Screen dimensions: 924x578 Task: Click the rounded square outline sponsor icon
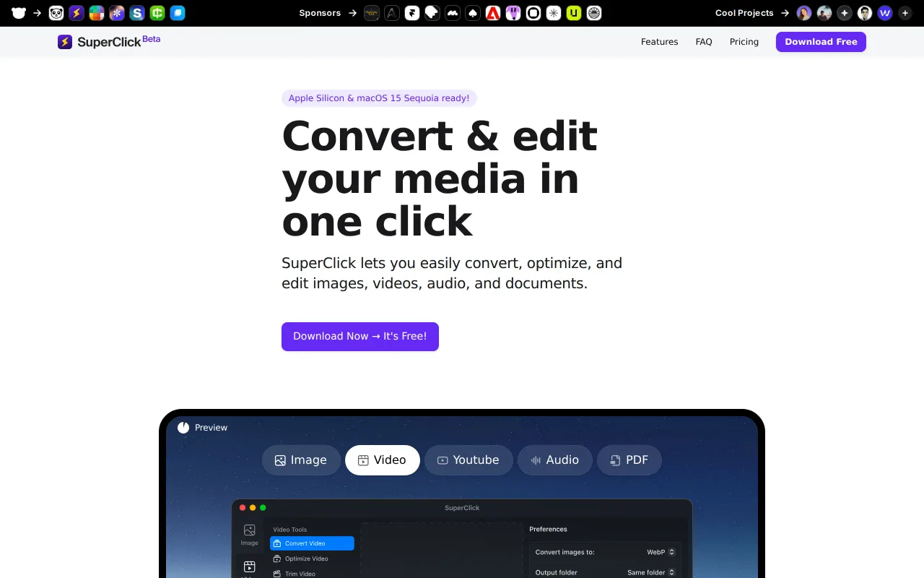click(x=533, y=13)
